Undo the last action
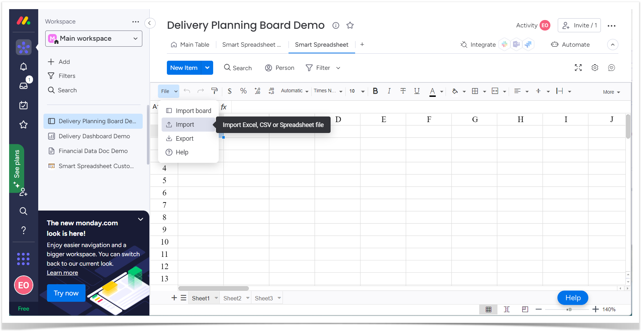 [x=187, y=91]
